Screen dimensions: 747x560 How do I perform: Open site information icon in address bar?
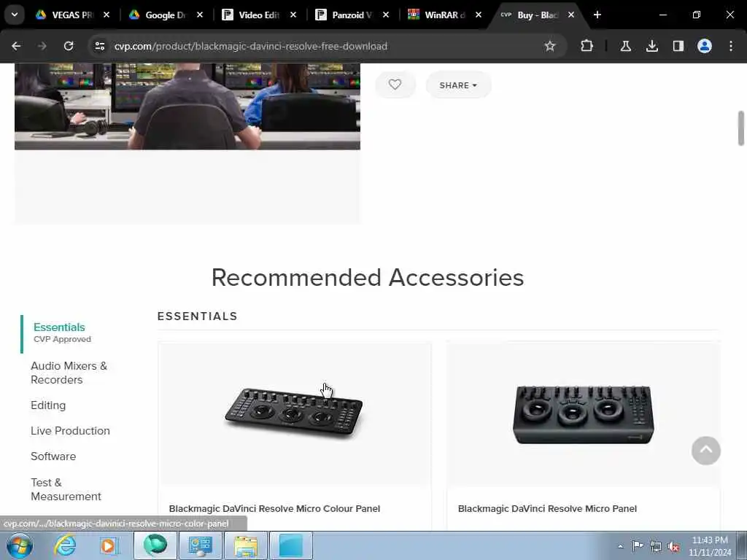click(x=99, y=46)
